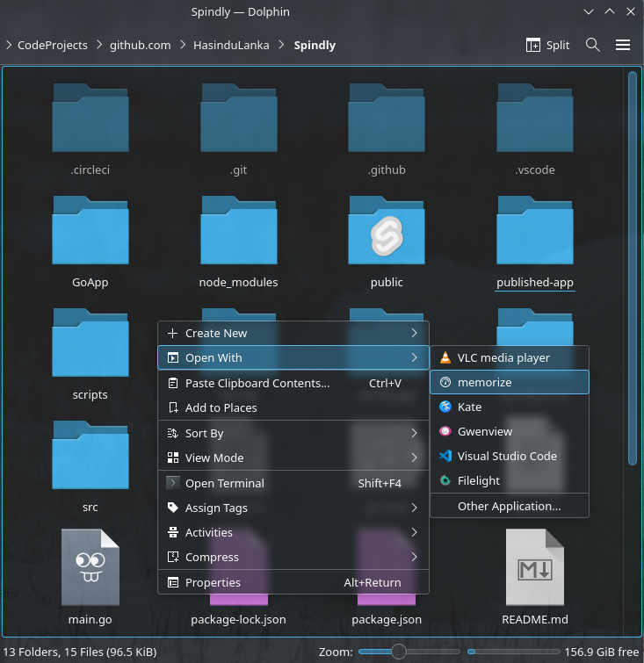The height and width of the screenshot is (663, 644).
Task: Click the package-lock.json file name
Action: tap(239, 619)
